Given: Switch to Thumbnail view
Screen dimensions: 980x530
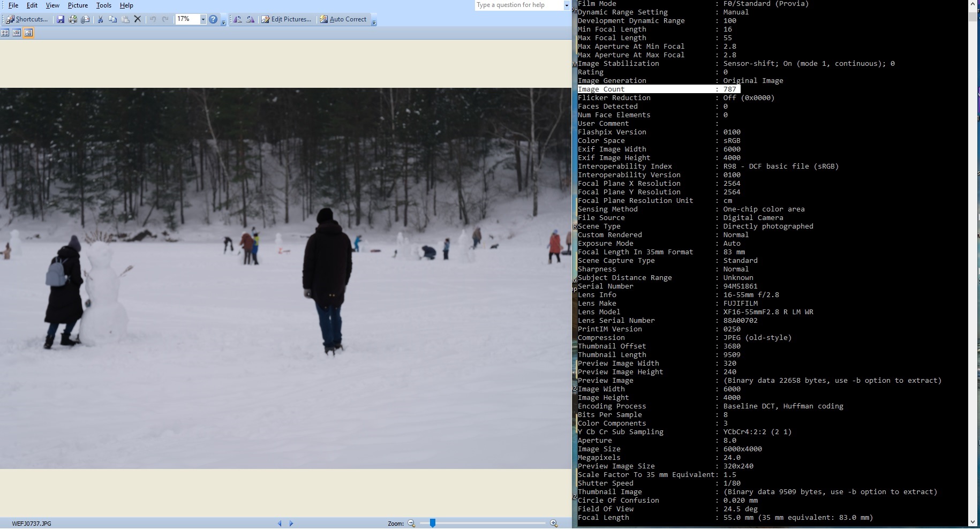Looking at the screenshot, I should [x=5, y=33].
